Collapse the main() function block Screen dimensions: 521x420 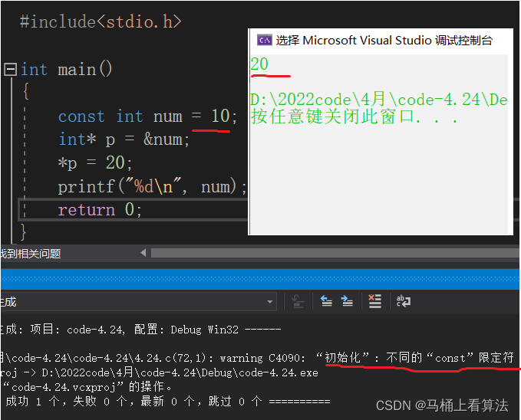point(10,70)
